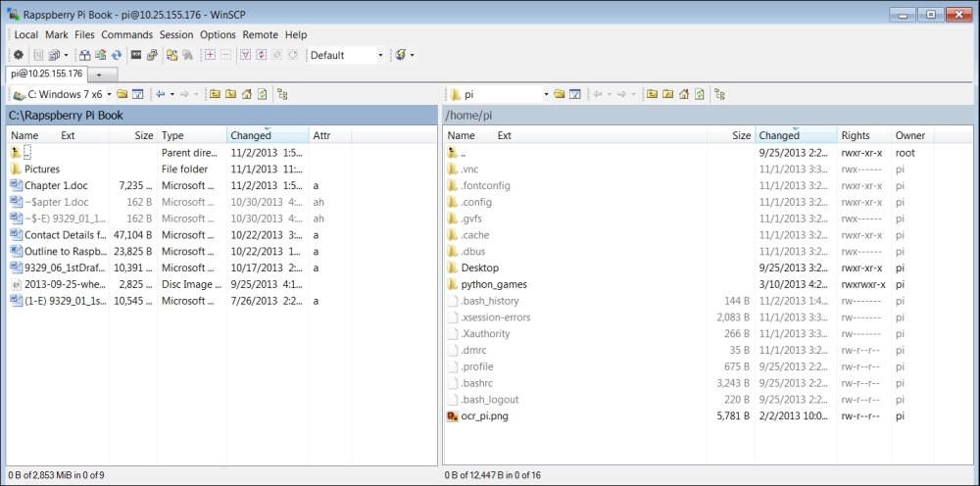Select the .vnc remote folder
The height and width of the screenshot is (486, 980).
[470, 170]
